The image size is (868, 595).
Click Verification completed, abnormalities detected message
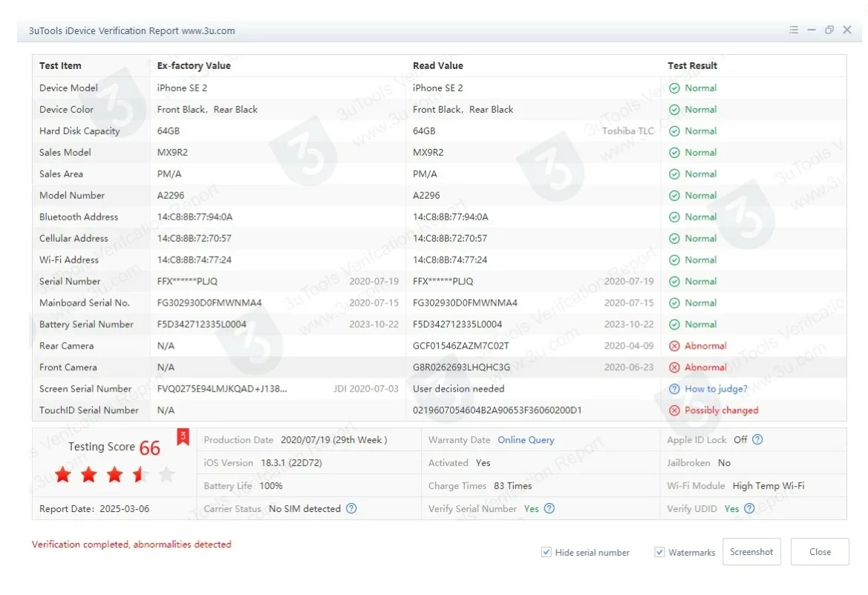tap(131, 545)
